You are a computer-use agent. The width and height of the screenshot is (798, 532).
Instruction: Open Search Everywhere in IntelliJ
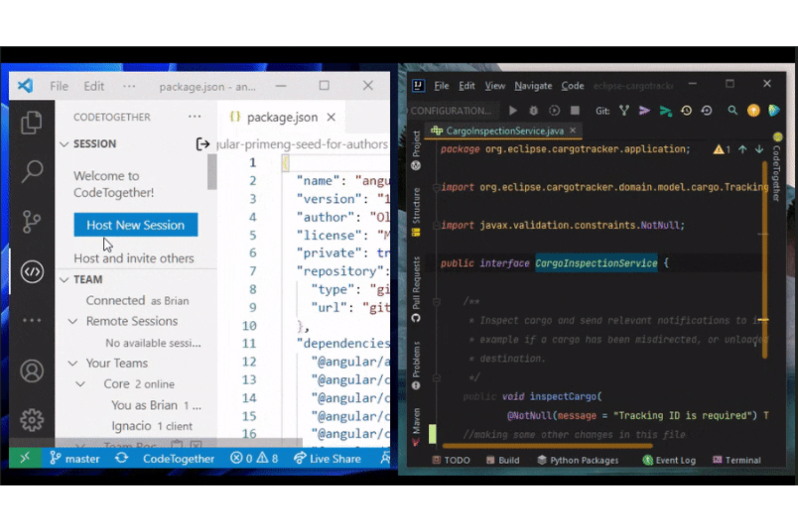click(732, 110)
